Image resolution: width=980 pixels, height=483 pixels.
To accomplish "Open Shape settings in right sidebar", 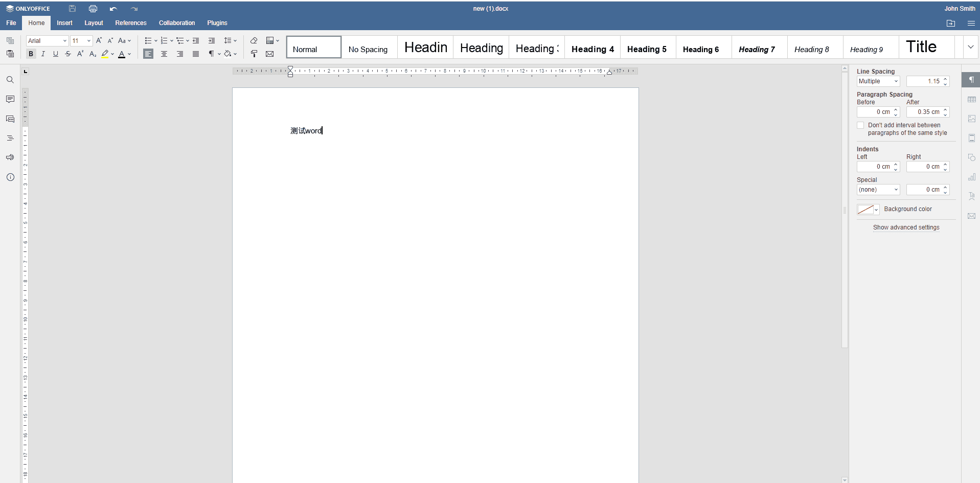I will [972, 157].
